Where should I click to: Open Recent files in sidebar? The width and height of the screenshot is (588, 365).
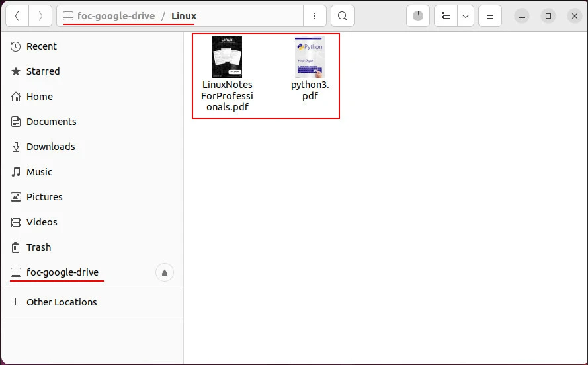41,46
